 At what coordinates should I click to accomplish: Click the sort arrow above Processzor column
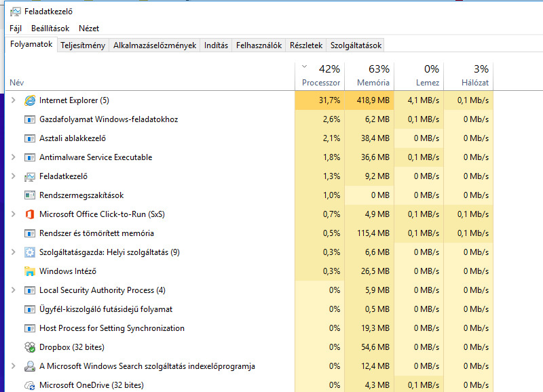click(x=304, y=66)
